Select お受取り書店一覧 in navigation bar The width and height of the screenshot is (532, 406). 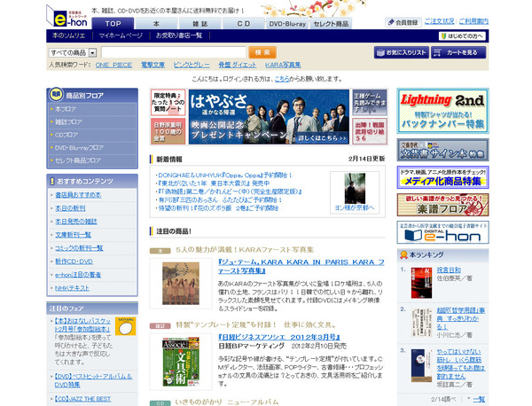[179, 35]
